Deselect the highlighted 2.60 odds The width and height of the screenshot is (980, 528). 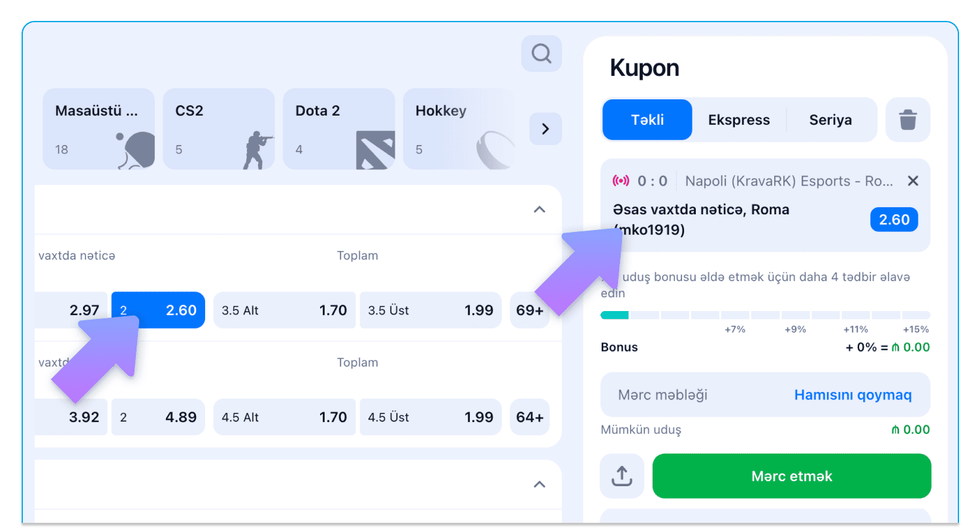click(158, 310)
